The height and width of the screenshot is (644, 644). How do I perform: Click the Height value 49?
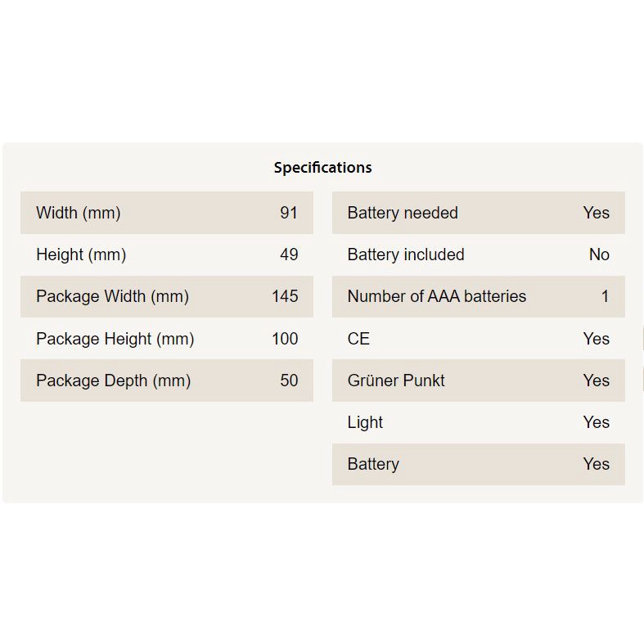[x=289, y=254]
